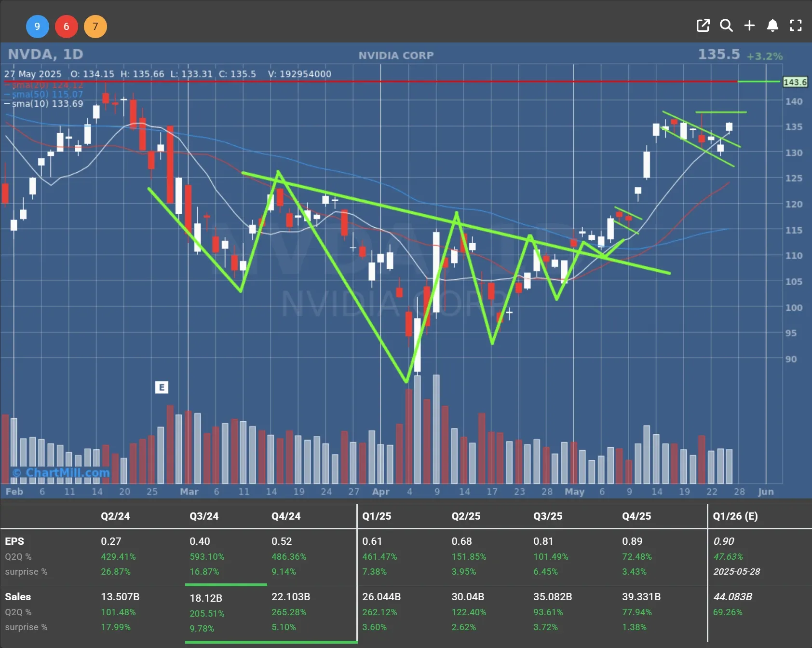812x648 pixels.
Task: Click sales value 18.12B
Action: tap(206, 598)
